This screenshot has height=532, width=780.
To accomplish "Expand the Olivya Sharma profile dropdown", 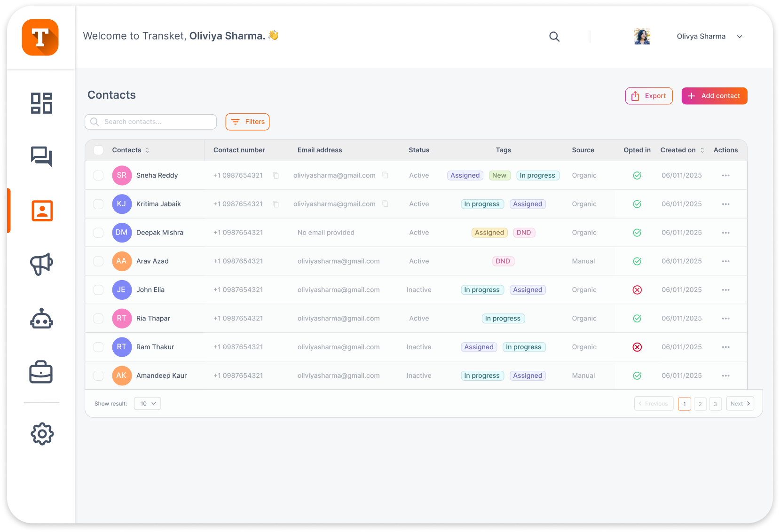I will tap(739, 37).
